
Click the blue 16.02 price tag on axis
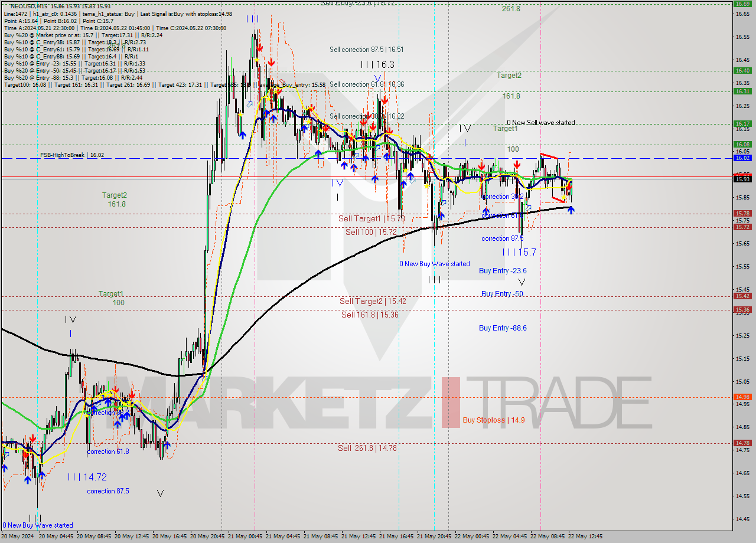742,158
